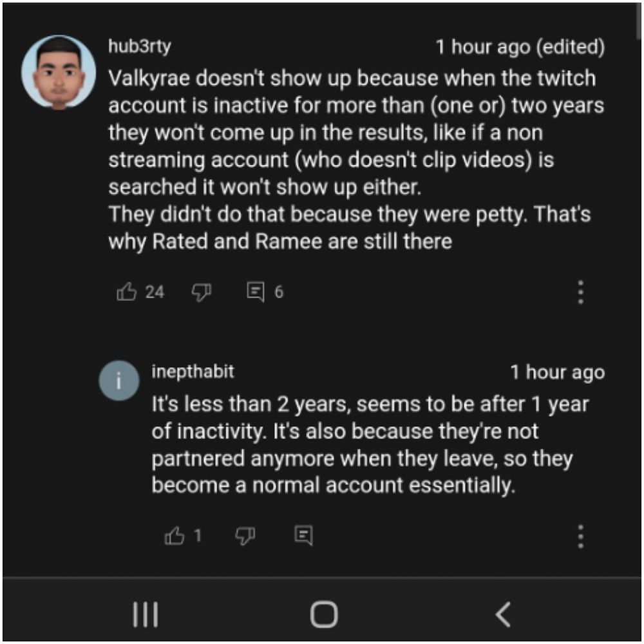Open three-dot menu on inepthabit's reply
Screen dimensions: 644x644
580,536
